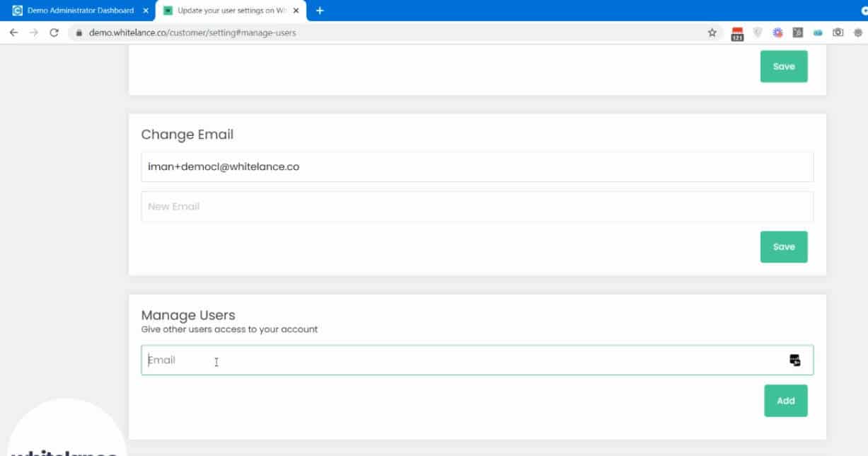The width and height of the screenshot is (868, 456).
Task: Focus the New Email input field
Action: click(x=477, y=207)
